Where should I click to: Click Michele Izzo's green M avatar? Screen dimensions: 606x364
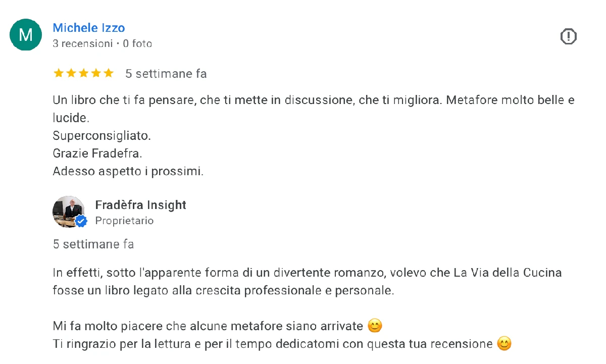point(25,34)
